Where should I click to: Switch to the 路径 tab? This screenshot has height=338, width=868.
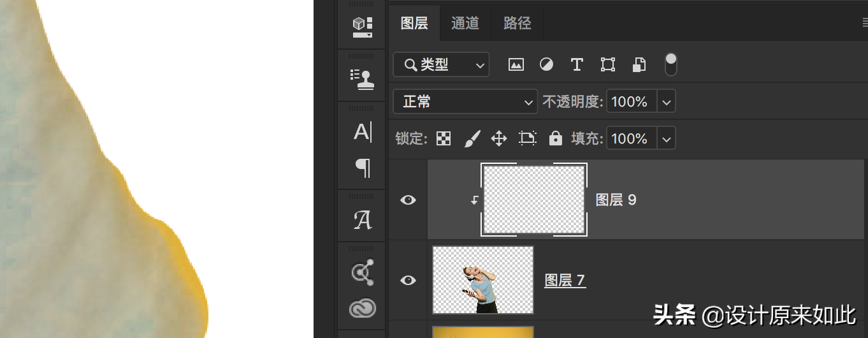coord(517,23)
